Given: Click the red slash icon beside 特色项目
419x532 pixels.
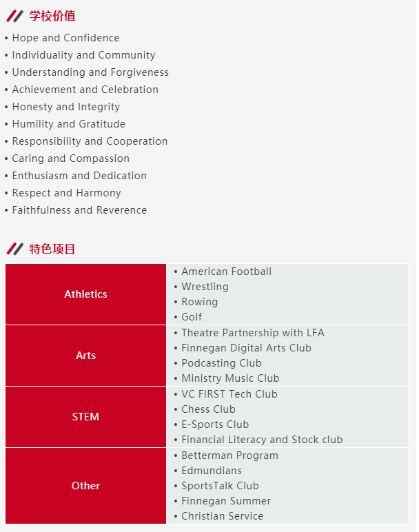Looking at the screenshot, I should click(x=14, y=249).
